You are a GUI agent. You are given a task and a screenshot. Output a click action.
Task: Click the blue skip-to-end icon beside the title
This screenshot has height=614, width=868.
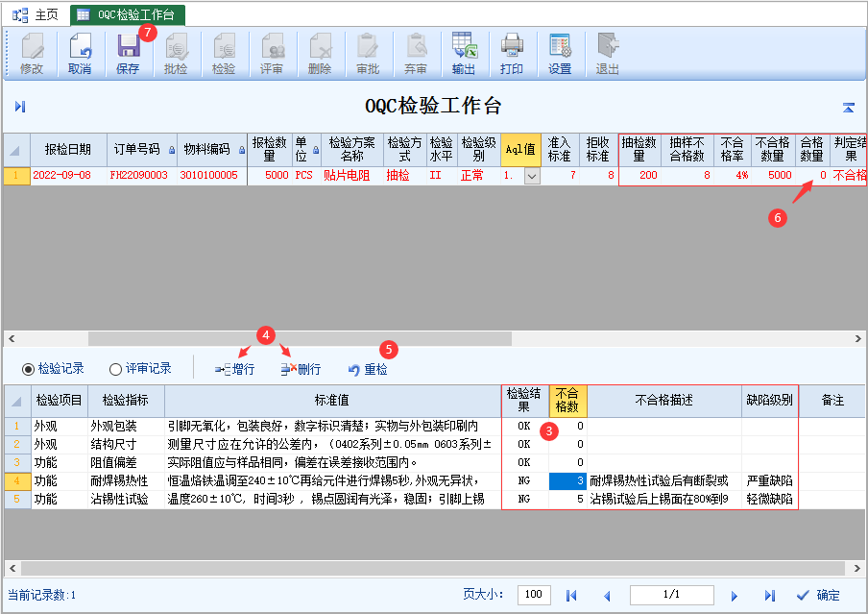(x=20, y=107)
